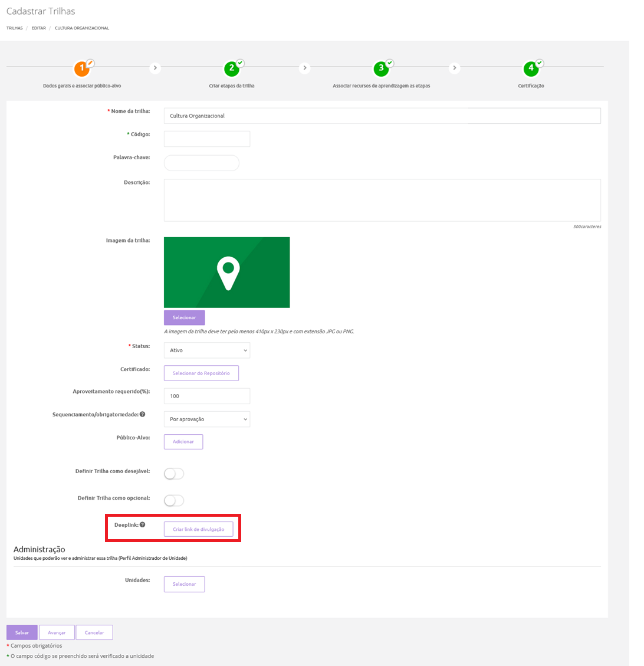Click Trilhas in the breadcrumb
644x666 pixels.
coord(14,28)
